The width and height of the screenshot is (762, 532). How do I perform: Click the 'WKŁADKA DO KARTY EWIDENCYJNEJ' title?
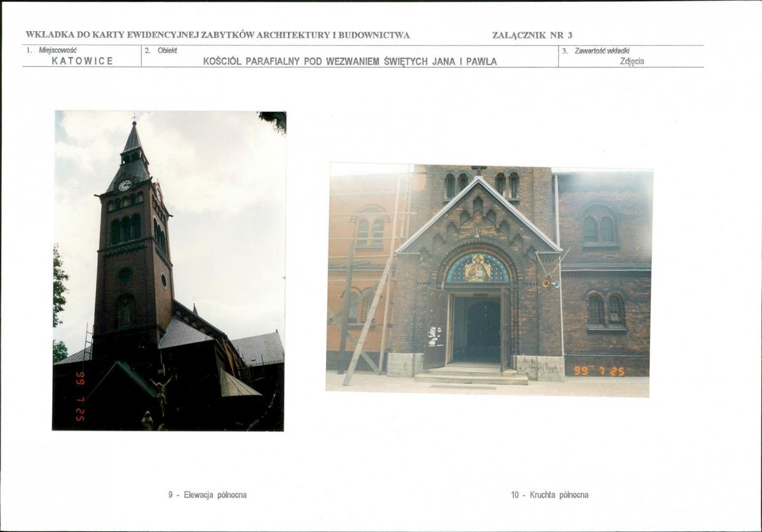tap(217, 35)
